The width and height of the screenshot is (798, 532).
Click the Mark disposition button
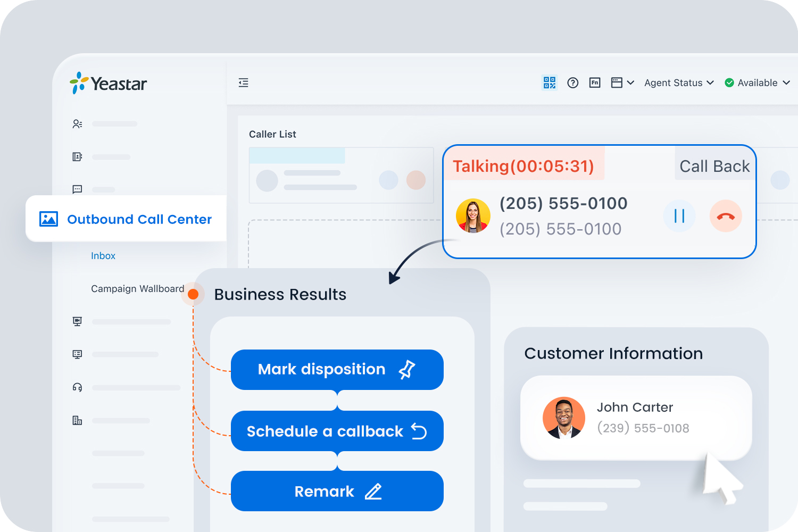[x=337, y=370]
